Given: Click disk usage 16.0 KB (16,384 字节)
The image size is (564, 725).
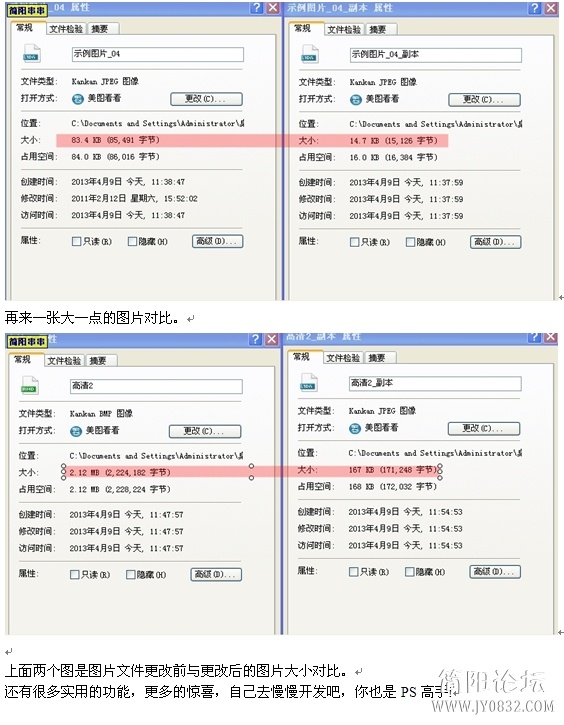Looking at the screenshot, I should coord(393,158).
